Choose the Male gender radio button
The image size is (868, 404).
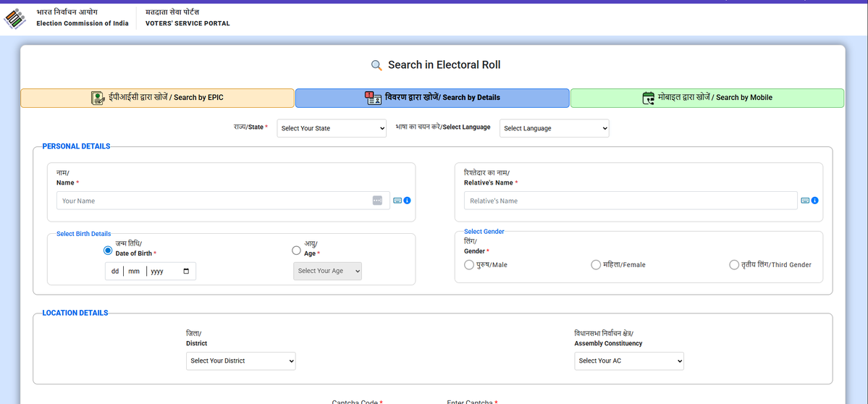click(469, 264)
